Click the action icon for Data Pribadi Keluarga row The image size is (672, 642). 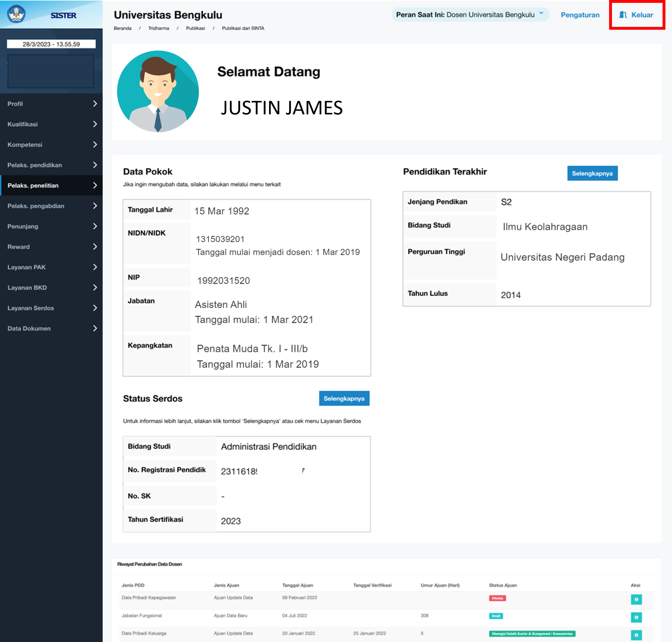(x=636, y=635)
